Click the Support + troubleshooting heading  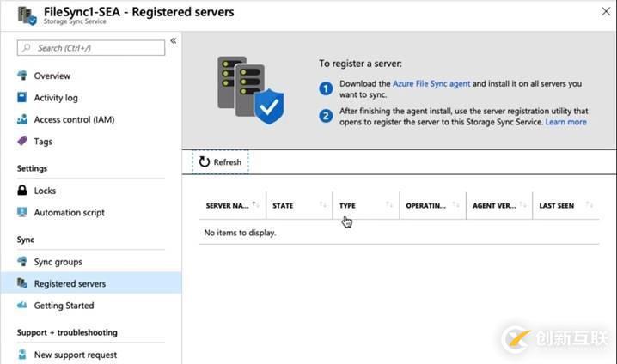tap(67, 332)
